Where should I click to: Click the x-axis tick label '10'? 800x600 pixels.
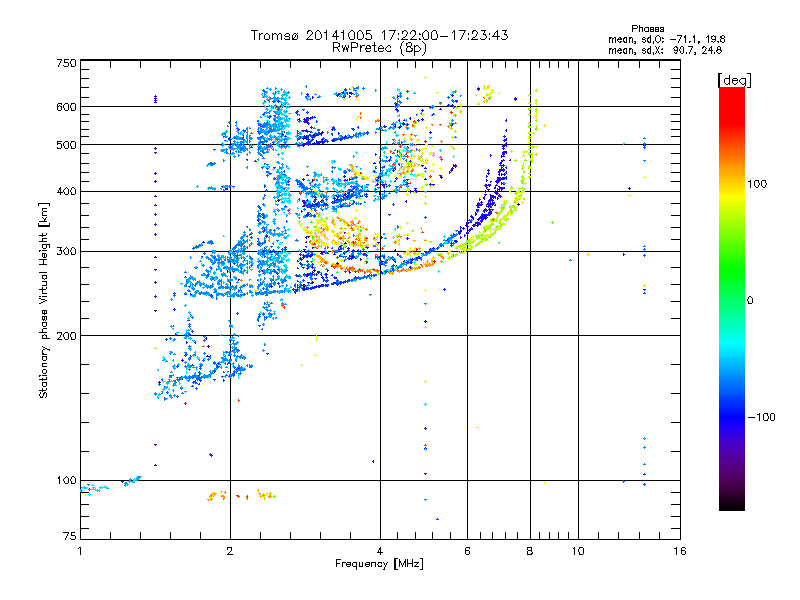point(578,551)
